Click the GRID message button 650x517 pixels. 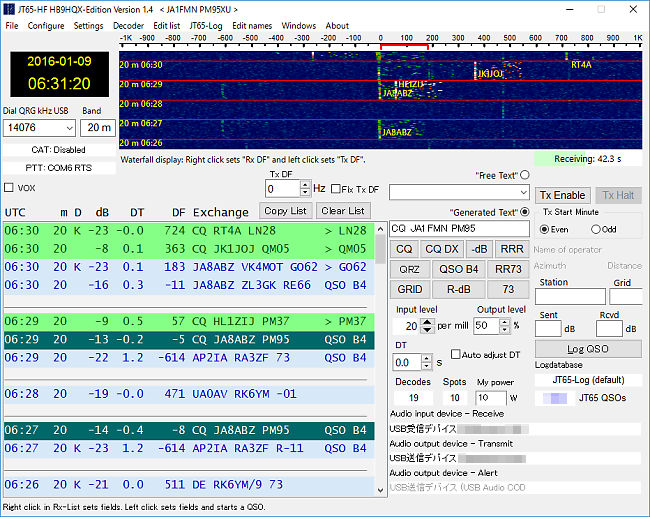coord(410,289)
